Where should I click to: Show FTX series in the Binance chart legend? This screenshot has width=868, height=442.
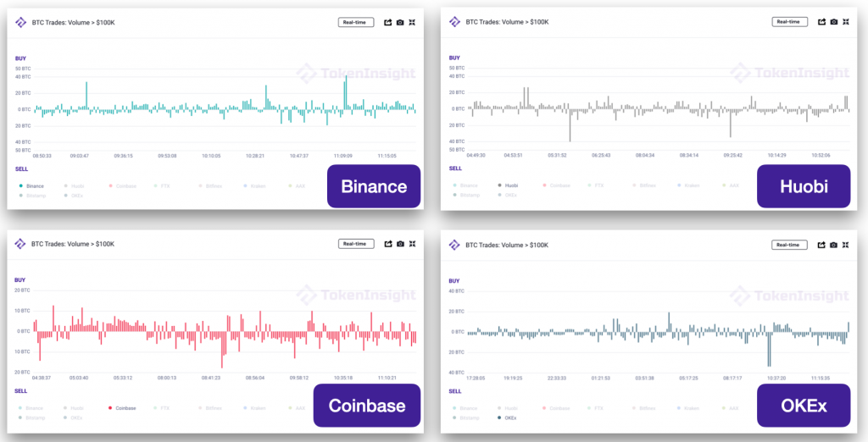tap(160, 186)
